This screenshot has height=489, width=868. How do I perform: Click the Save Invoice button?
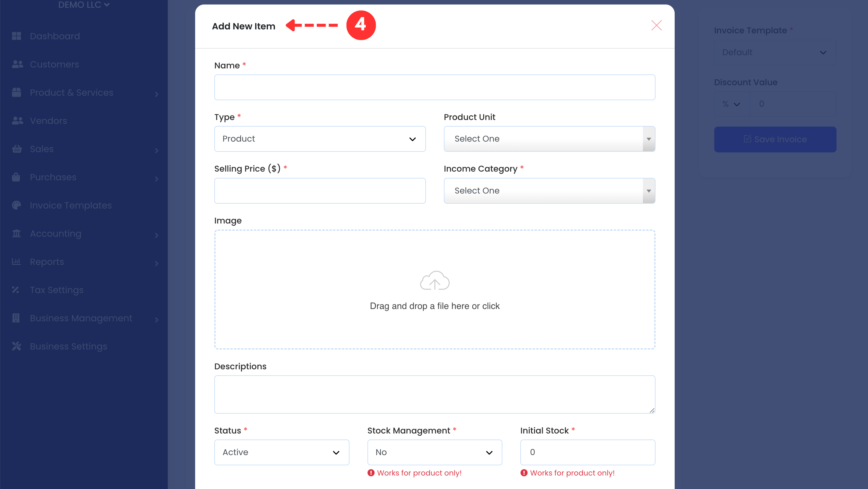[775, 139]
